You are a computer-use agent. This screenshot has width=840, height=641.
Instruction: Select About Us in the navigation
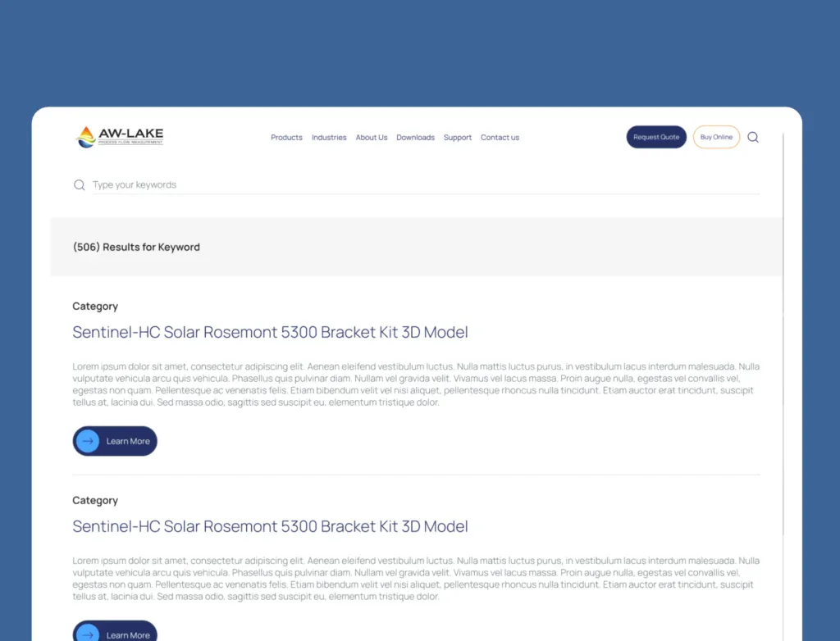click(372, 138)
